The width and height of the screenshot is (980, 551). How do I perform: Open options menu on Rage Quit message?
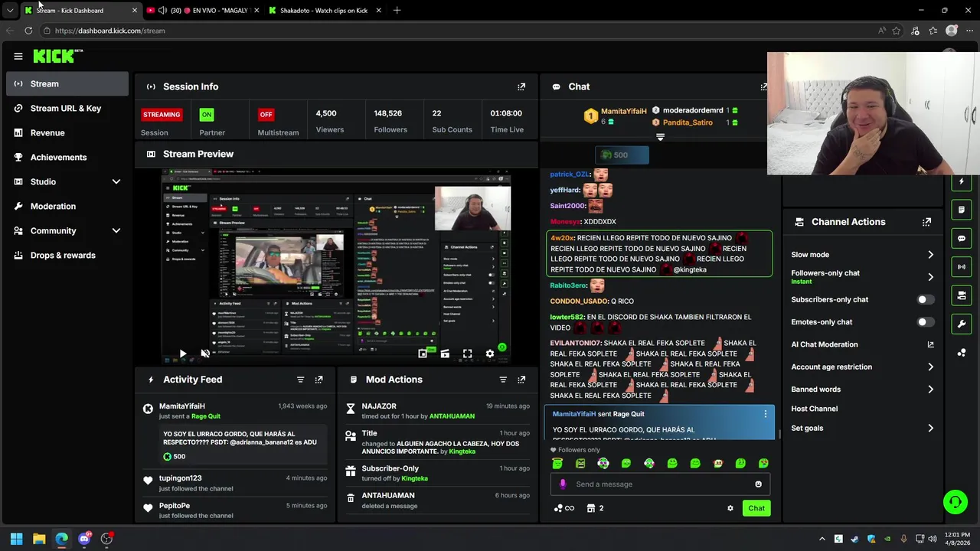[765, 414]
